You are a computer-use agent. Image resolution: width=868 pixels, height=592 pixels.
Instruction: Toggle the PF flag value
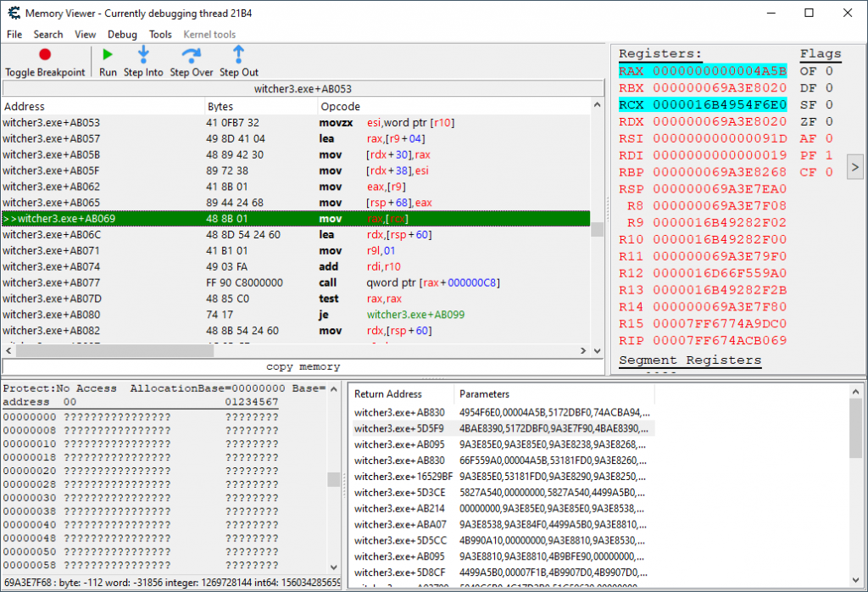tap(828, 155)
